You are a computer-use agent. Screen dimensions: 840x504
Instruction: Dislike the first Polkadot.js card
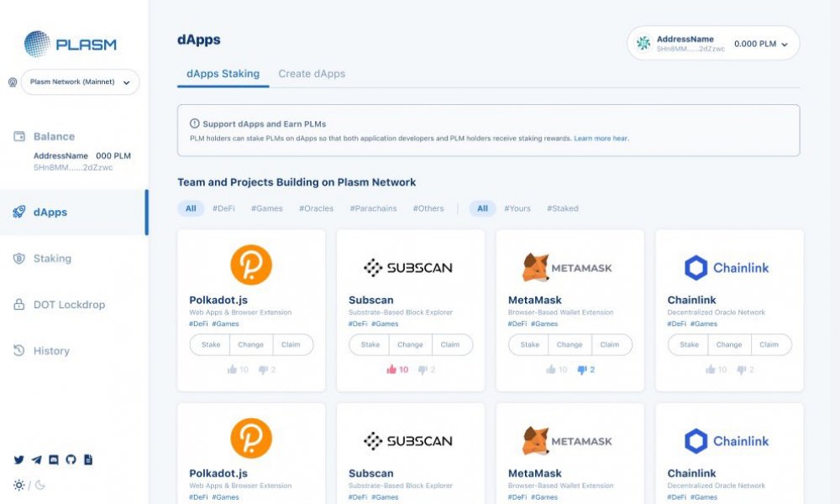point(267,370)
